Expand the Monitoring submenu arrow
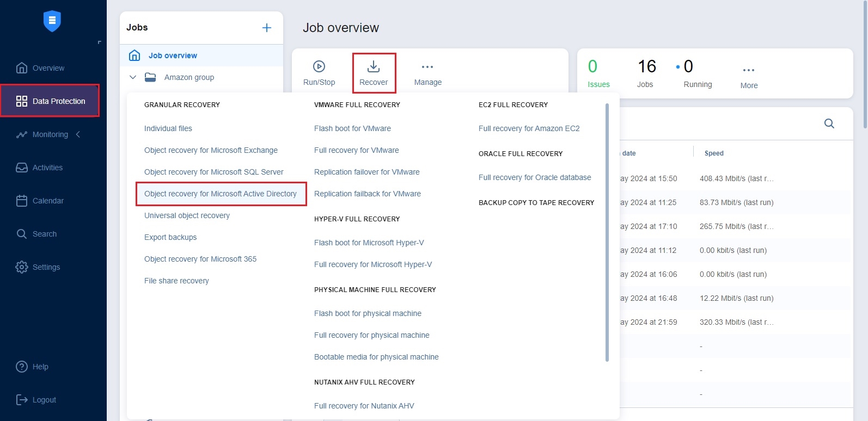Image resolution: width=868 pixels, height=421 pixels. pyautogui.click(x=78, y=134)
